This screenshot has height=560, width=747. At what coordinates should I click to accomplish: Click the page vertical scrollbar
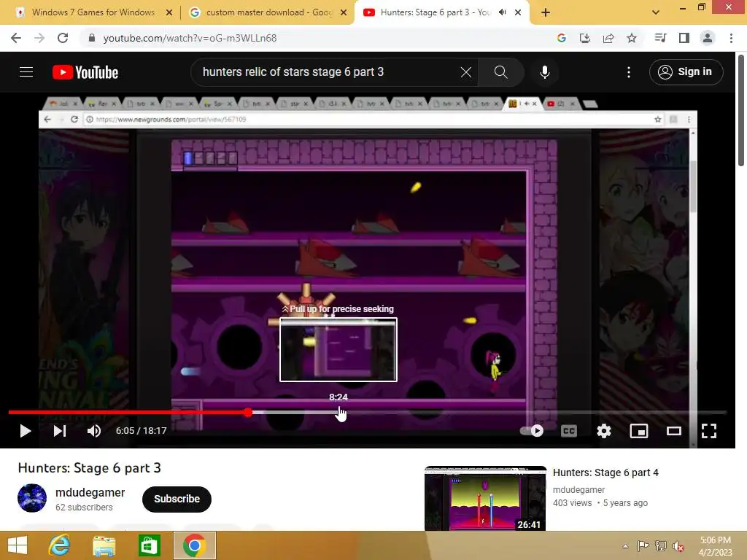[741, 111]
